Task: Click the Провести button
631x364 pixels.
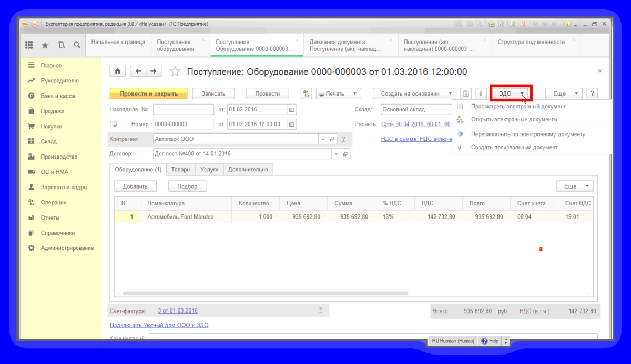Action: [268, 93]
